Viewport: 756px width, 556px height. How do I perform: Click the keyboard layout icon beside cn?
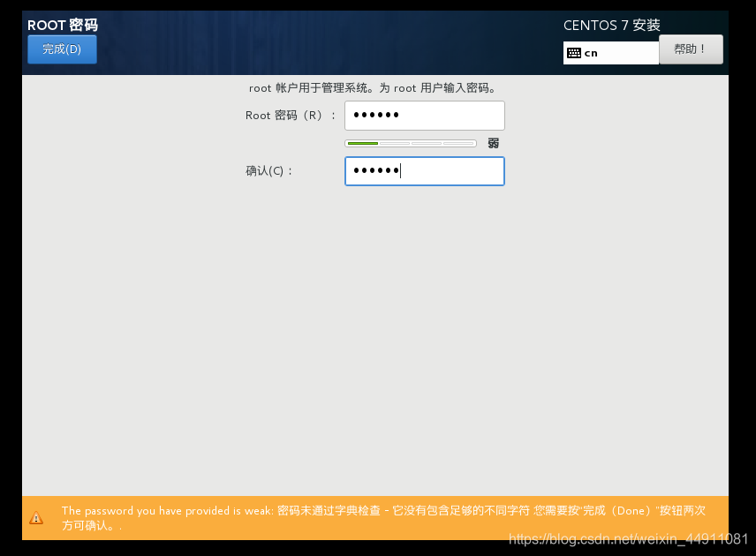574,53
